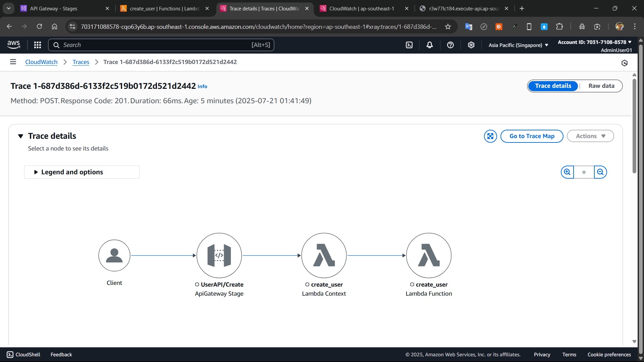
Task: Click the AWS search field
Action: (x=161, y=45)
